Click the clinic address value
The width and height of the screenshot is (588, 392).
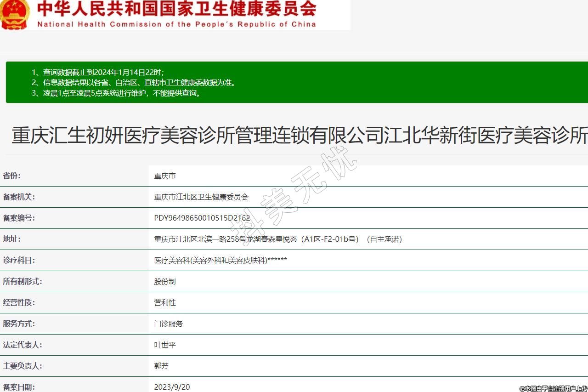pyautogui.click(x=278, y=239)
